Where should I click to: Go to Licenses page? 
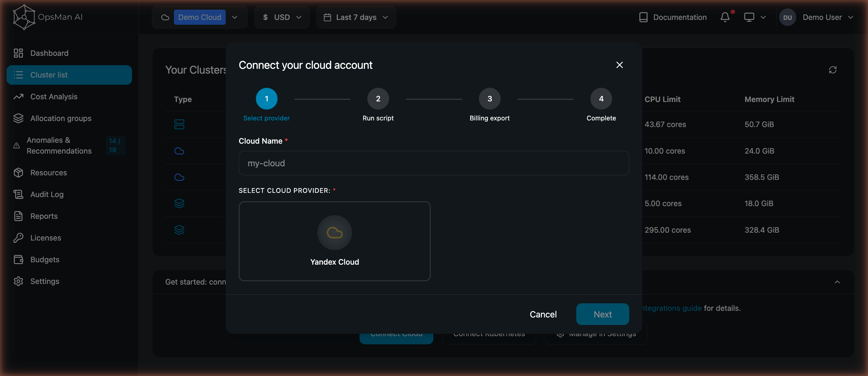pyautogui.click(x=69, y=237)
